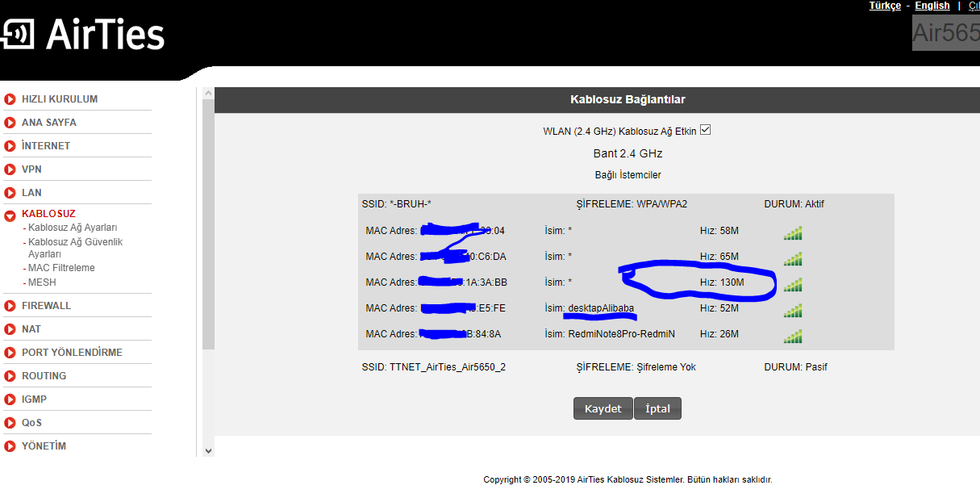Screen dimensions: 980x502
Task: Click the DURUM: Pasif text
Action: click(795, 367)
